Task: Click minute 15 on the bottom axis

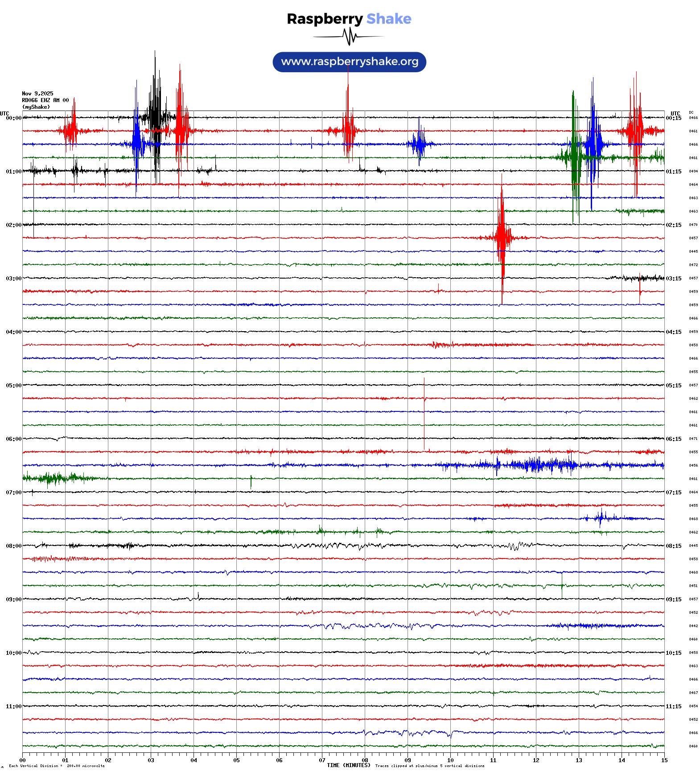Action: (x=664, y=760)
